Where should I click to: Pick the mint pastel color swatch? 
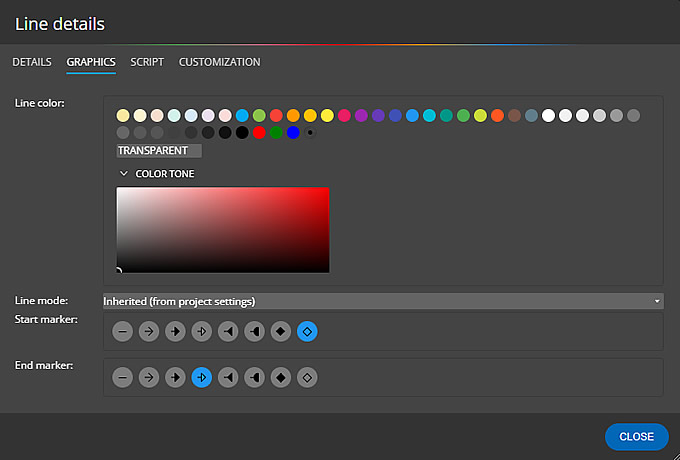click(x=174, y=116)
